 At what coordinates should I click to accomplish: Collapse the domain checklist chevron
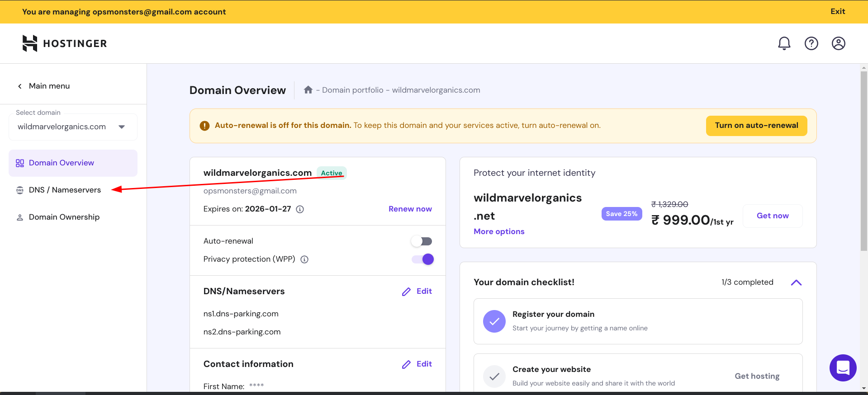coord(796,282)
